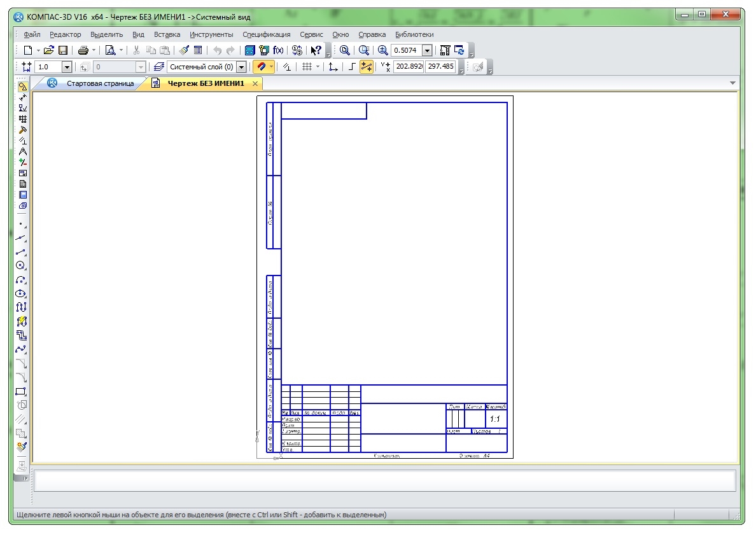Switch to Стартовая страница tab

tap(100, 83)
